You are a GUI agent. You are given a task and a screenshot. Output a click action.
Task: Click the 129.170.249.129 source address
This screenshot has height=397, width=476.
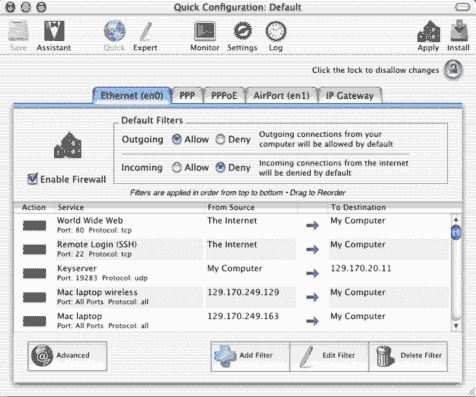243,292
